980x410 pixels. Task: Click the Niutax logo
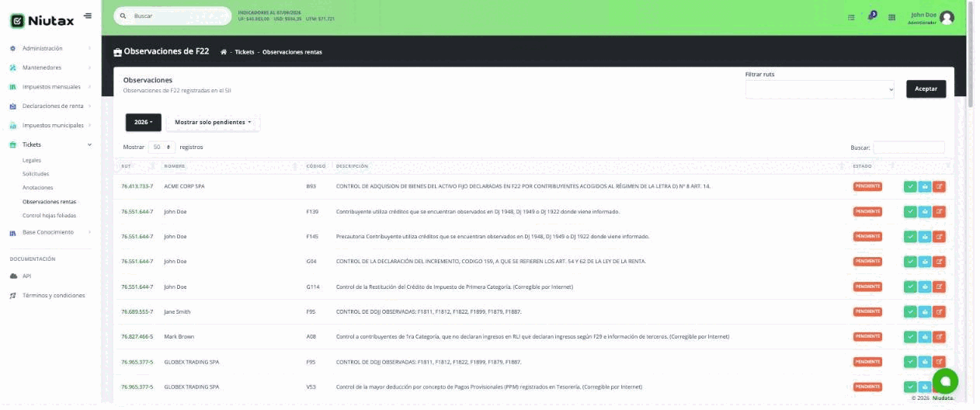42,21
